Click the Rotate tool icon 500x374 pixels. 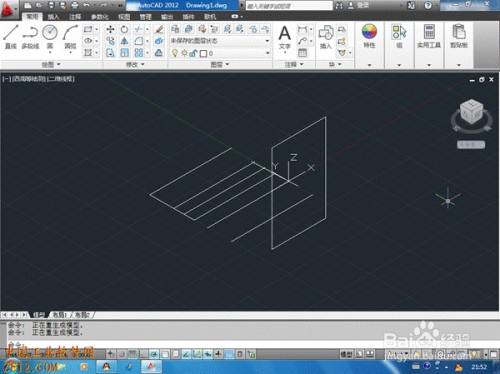tap(124, 29)
